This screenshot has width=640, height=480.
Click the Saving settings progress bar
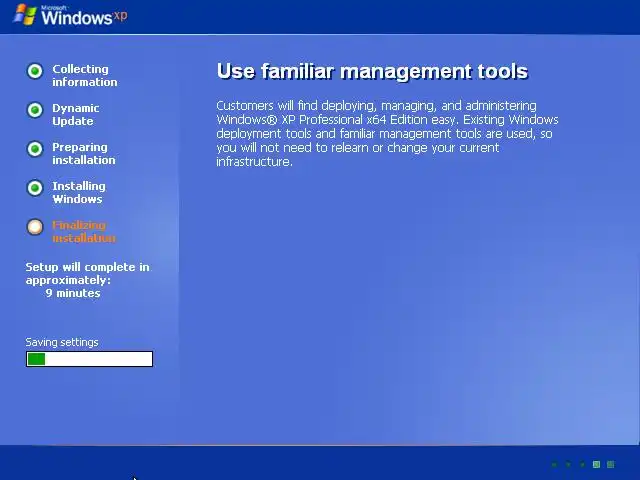click(89, 359)
